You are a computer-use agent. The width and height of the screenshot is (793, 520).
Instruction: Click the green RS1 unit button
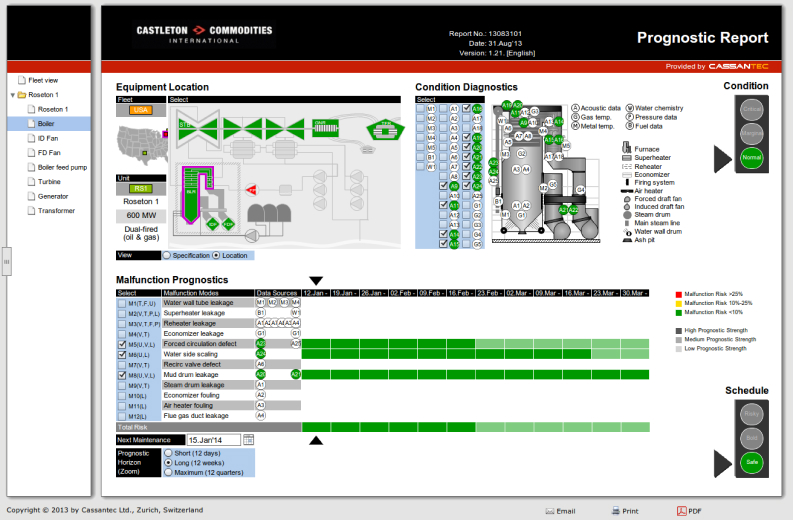[141, 189]
